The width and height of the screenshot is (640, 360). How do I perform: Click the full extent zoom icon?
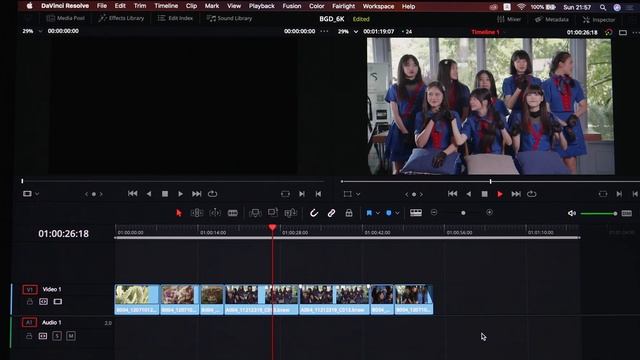tap(416, 213)
